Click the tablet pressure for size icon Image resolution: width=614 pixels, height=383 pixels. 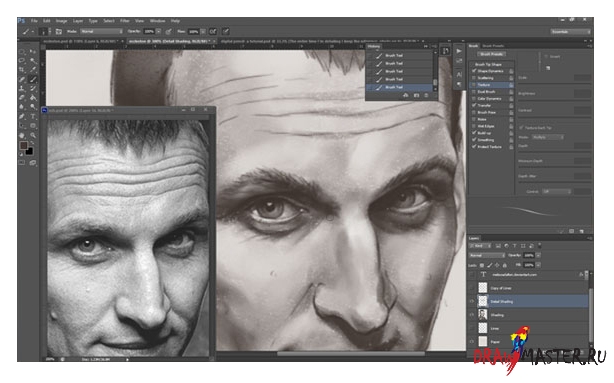(226, 31)
